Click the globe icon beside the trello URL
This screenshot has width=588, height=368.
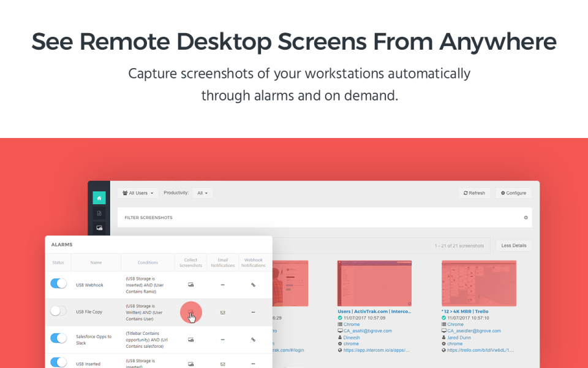(443, 350)
